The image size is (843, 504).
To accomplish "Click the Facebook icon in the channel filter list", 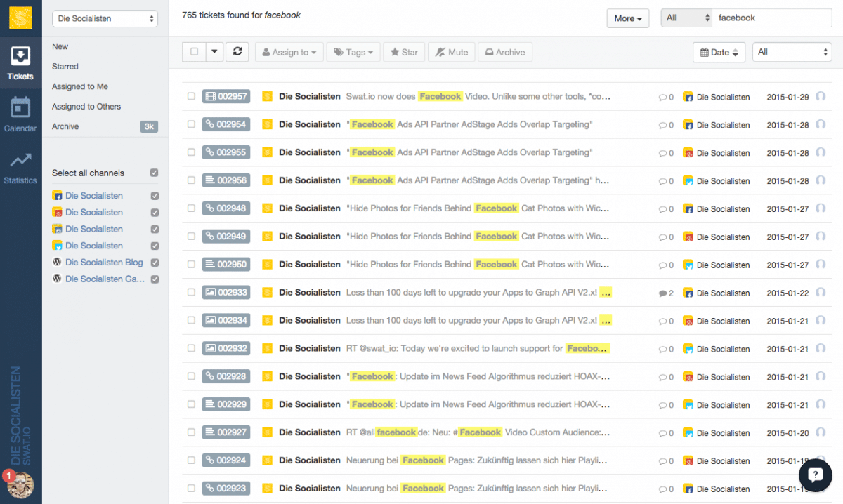I will click(58, 196).
